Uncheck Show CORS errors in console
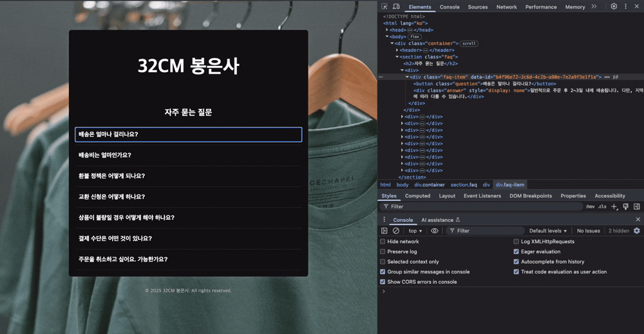 383,282
